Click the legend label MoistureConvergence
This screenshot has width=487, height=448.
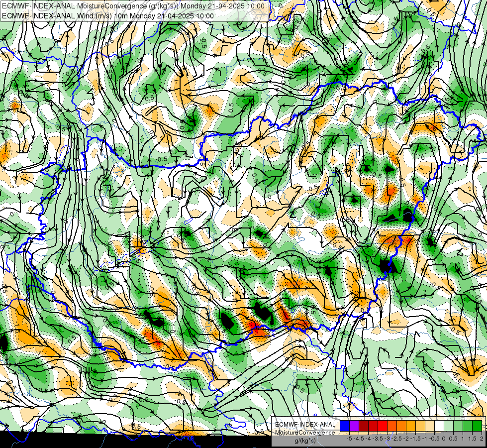point(305,433)
